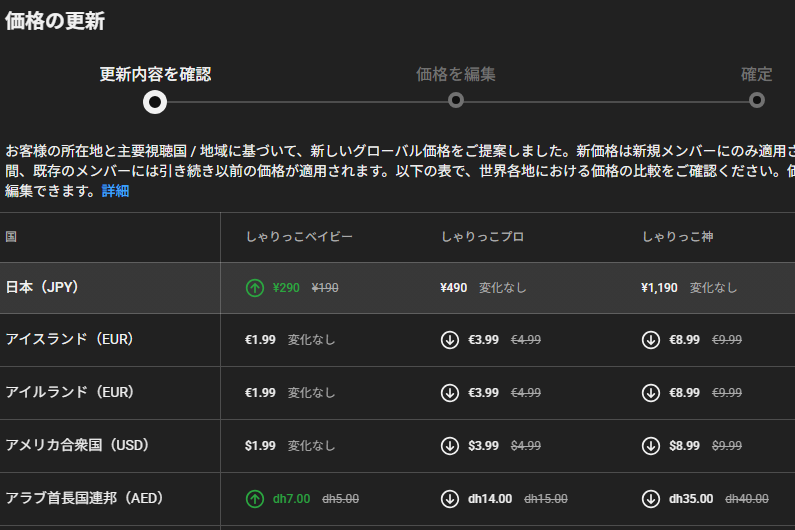Click the down-arrow icon beside dh14.00
The height and width of the screenshot is (530, 795).
[450, 499]
